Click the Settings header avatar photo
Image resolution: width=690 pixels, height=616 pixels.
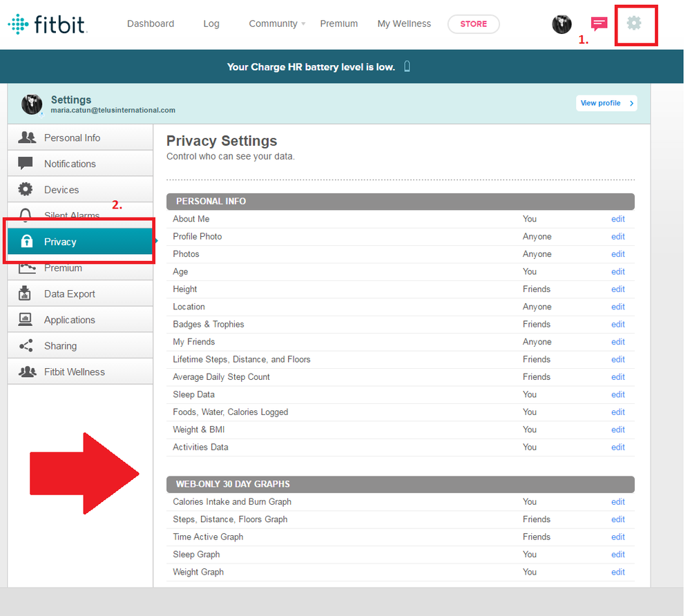pos(32,104)
